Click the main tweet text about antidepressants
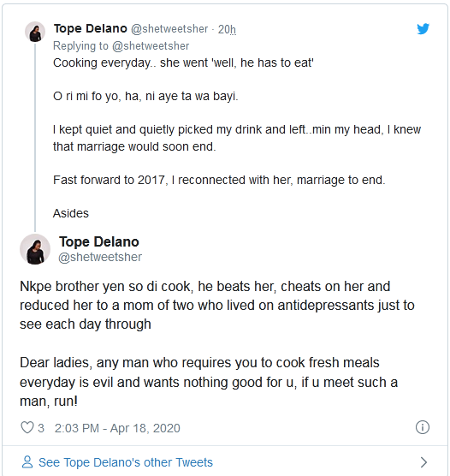 point(217,306)
